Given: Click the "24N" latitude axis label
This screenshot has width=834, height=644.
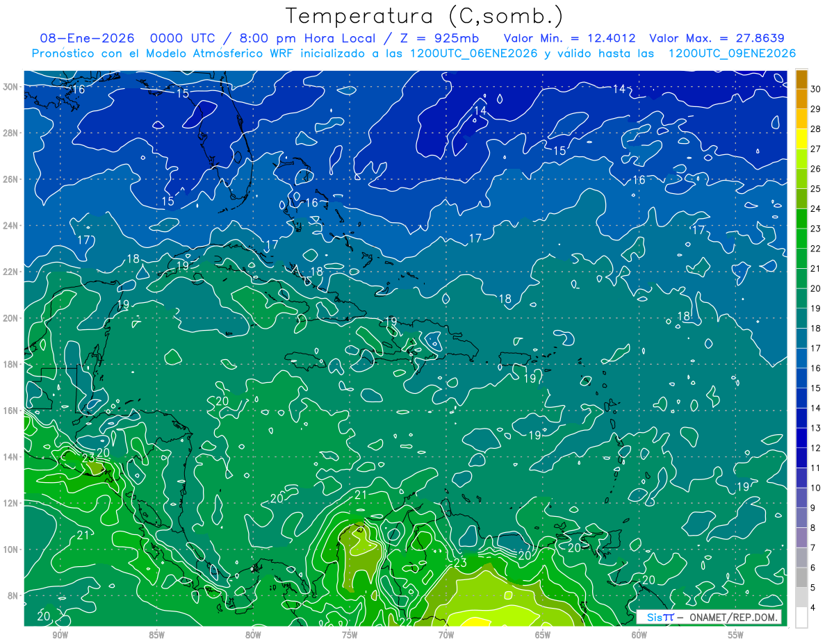Looking at the screenshot, I should 11,225.
